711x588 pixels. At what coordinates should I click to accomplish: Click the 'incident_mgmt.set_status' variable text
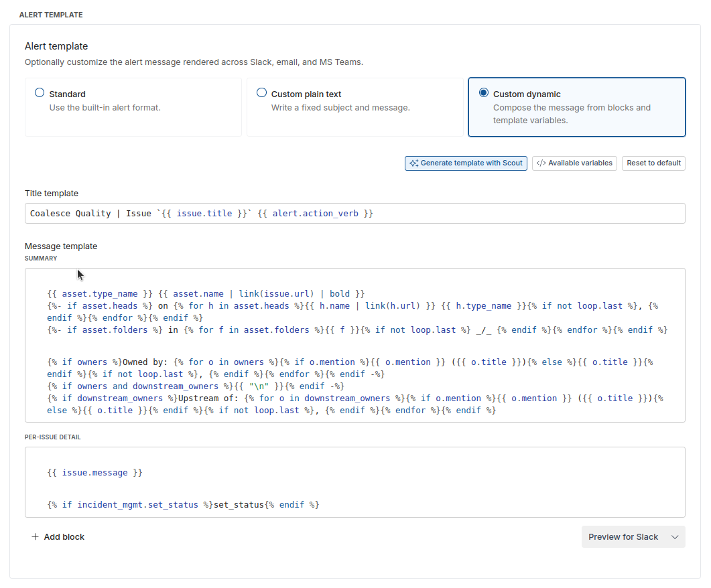pos(137,505)
